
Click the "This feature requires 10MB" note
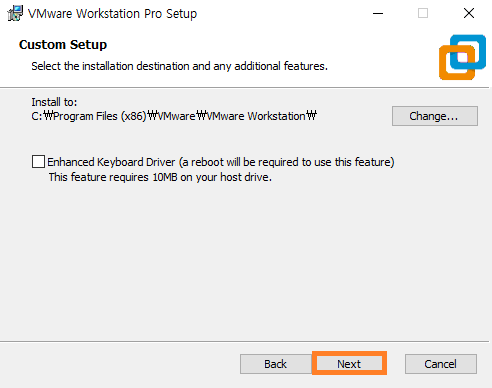[160, 177]
